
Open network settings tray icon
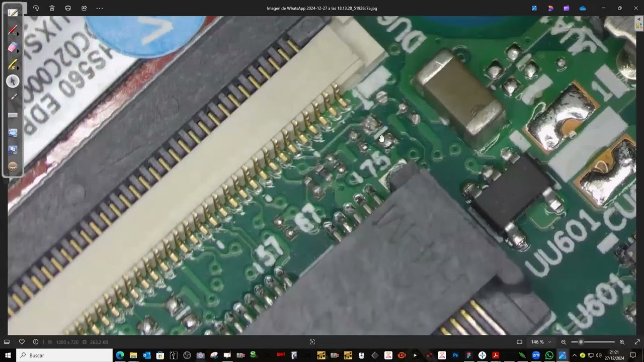(591, 355)
